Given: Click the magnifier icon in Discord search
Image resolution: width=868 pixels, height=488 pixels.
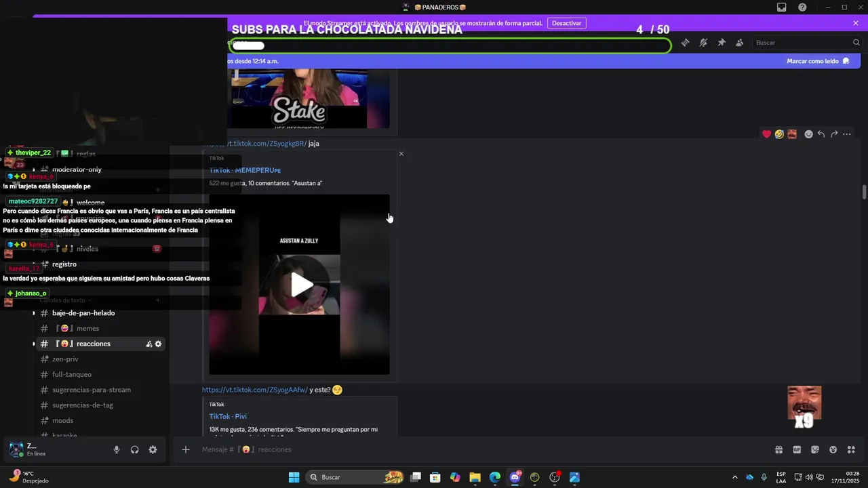Looking at the screenshot, I should point(856,43).
